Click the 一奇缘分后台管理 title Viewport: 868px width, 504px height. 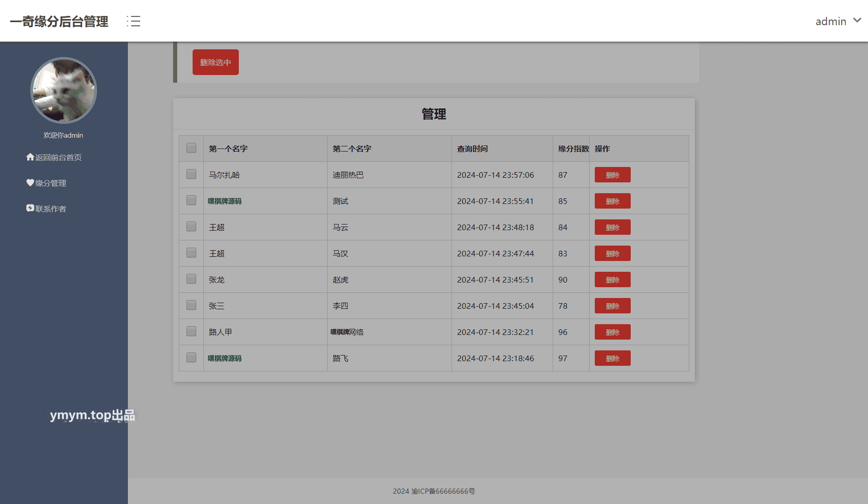point(59,22)
